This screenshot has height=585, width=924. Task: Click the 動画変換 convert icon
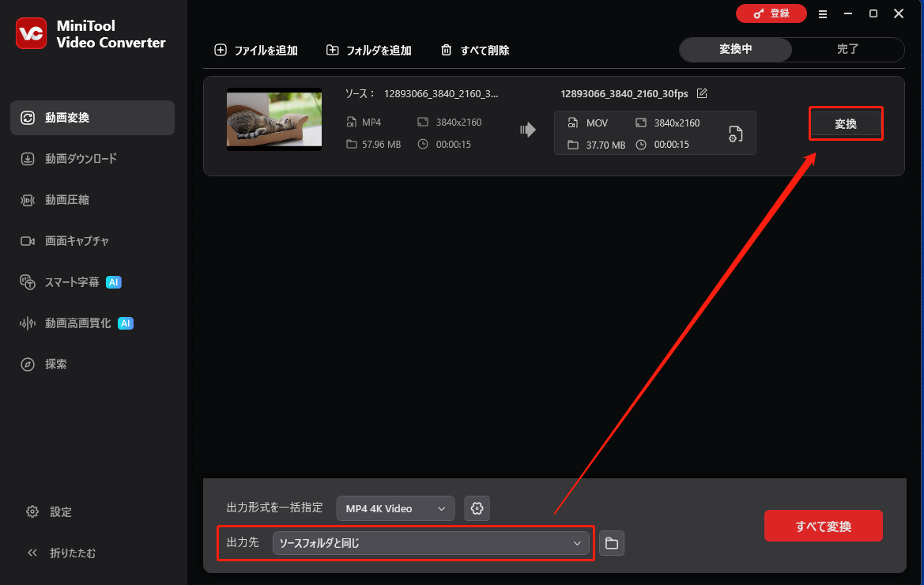point(28,118)
